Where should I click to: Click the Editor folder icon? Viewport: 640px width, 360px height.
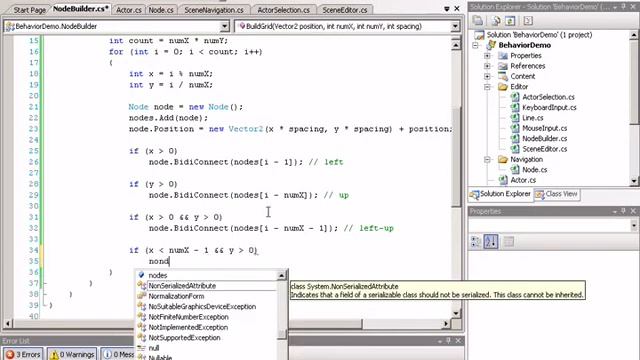point(503,87)
